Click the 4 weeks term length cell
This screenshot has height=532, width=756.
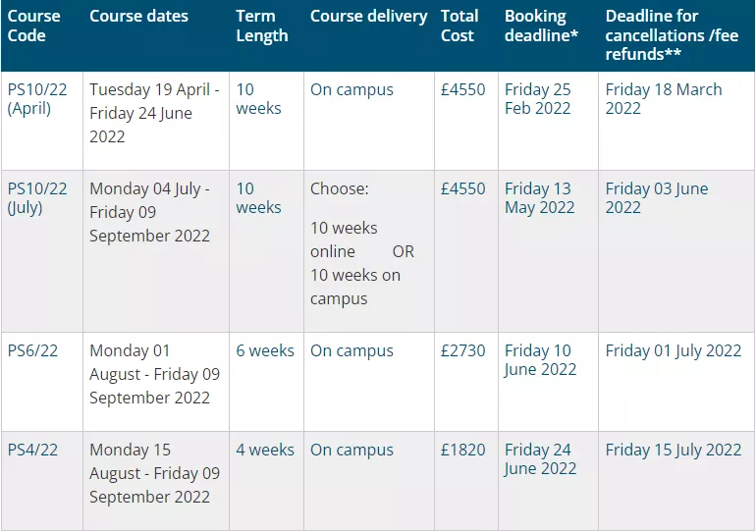click(x=265, y=451)
